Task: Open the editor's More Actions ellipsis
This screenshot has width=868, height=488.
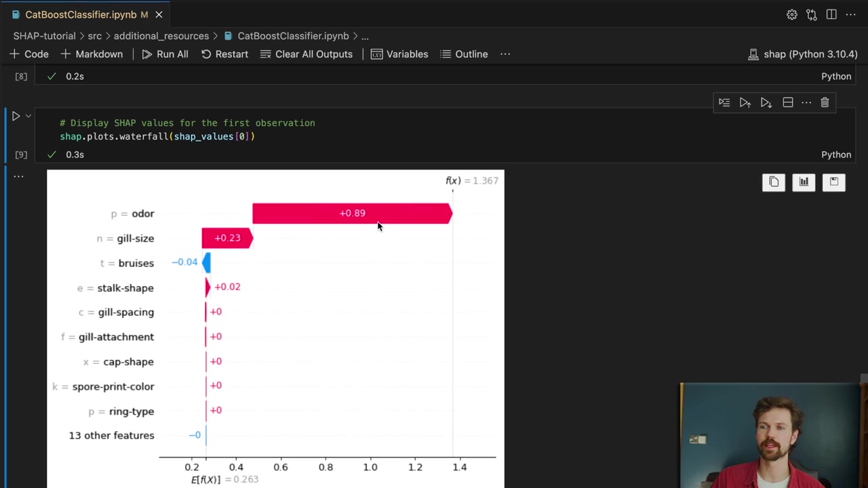Action: coord(850,14)
